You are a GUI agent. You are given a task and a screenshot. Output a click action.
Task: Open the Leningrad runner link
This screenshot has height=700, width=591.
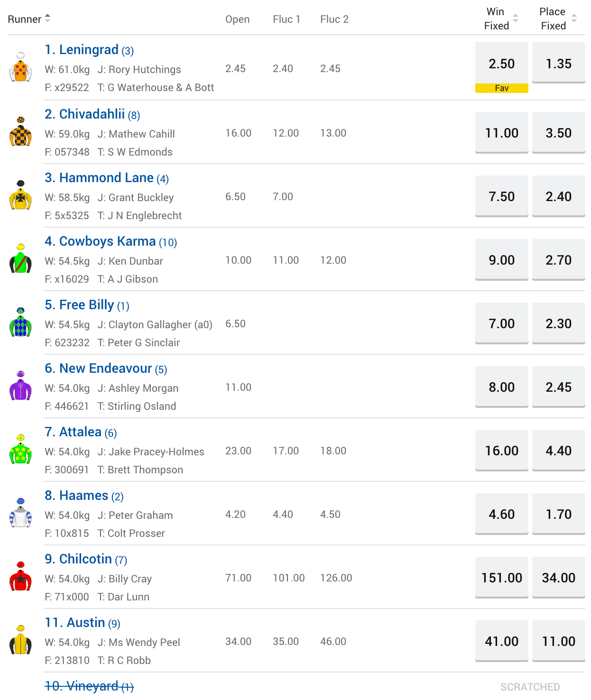click(89, 50)
